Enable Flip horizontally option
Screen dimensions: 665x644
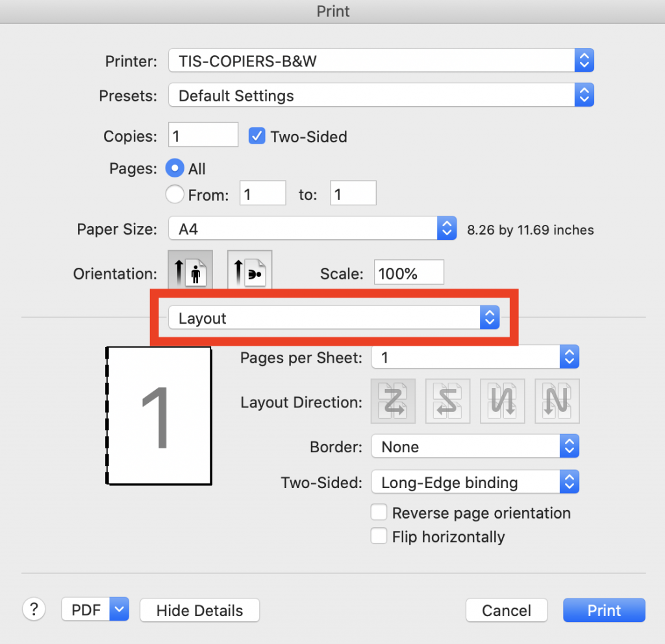pos(379,537)
